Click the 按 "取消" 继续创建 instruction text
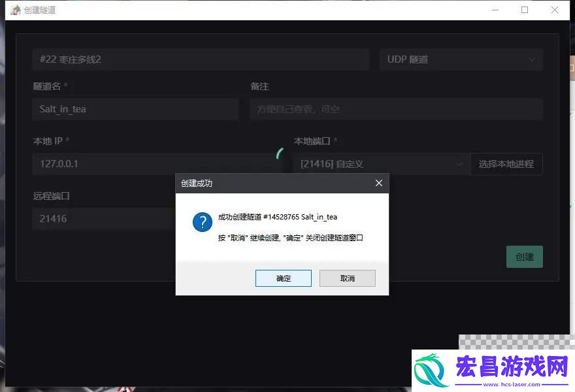 290,238
